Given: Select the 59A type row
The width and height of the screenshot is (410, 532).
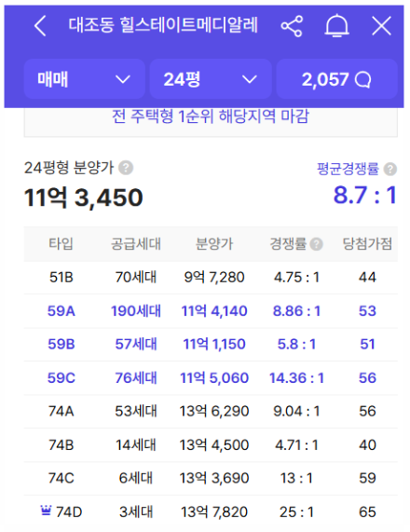Looking at the screenshot, I should (211, 311).
